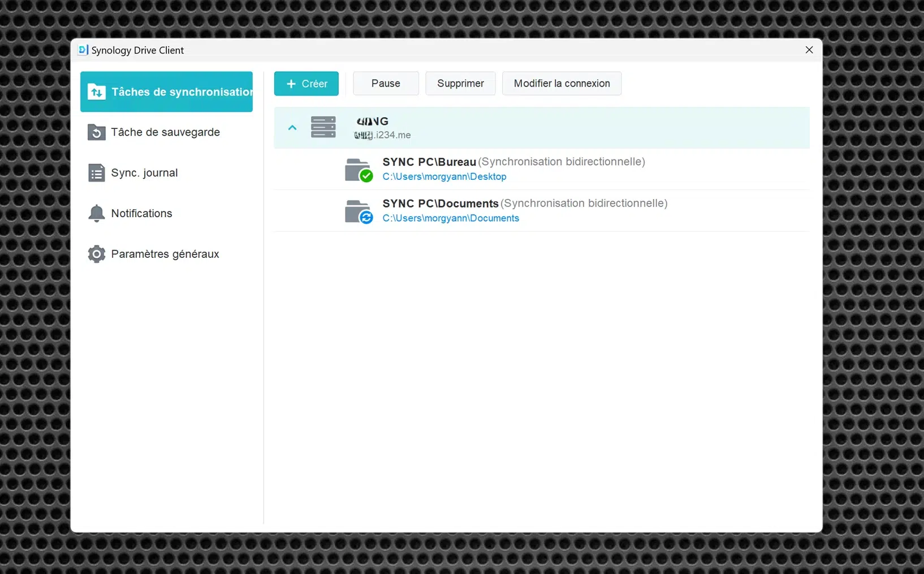Click the Notifications bell icon
Viewport: 924px width, 574px height.
[x=97, y=213]
